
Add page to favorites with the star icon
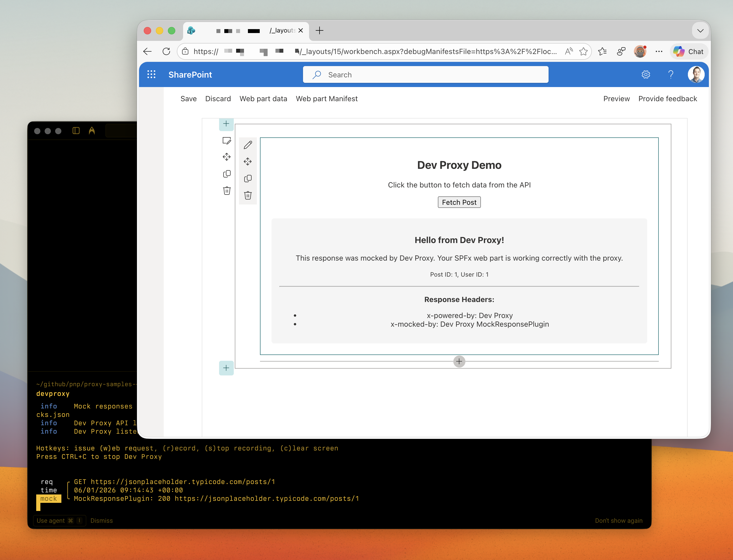pyautogui.click(x=584, y=51)
